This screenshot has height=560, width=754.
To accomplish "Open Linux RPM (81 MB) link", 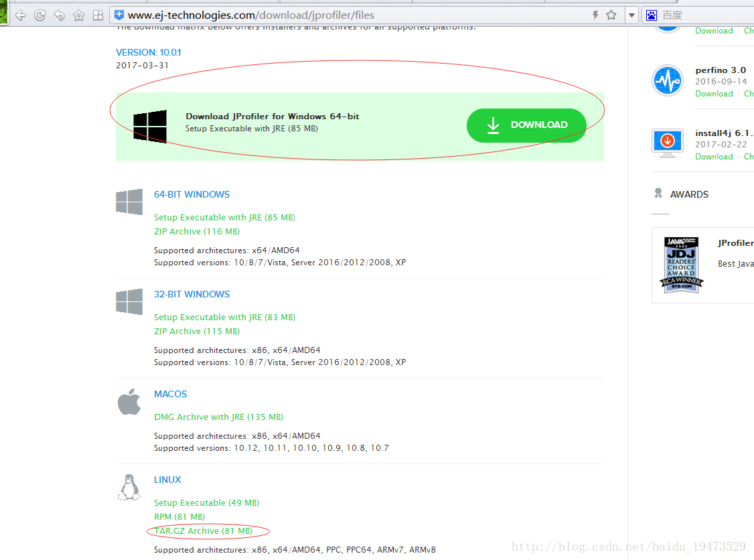I will pos(179,516).
